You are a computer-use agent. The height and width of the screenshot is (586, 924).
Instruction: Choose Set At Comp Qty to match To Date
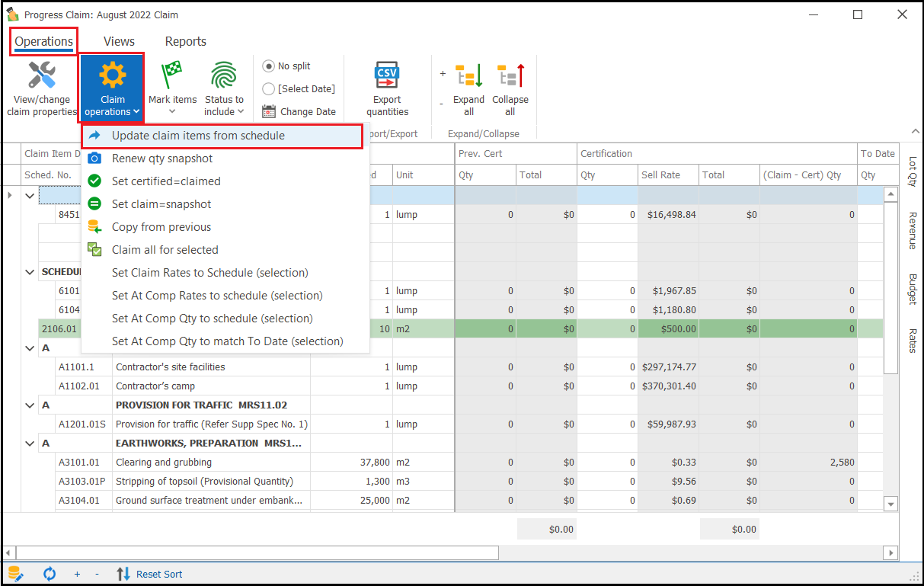coord(225,341)
